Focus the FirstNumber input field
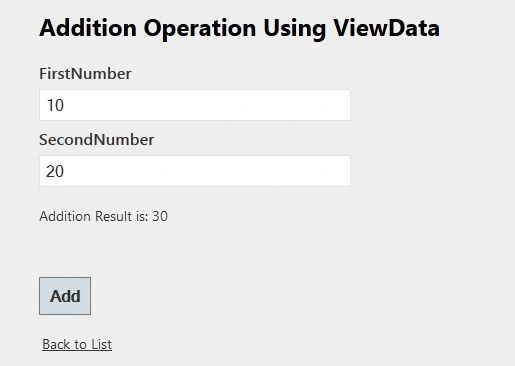 point(195,105)
